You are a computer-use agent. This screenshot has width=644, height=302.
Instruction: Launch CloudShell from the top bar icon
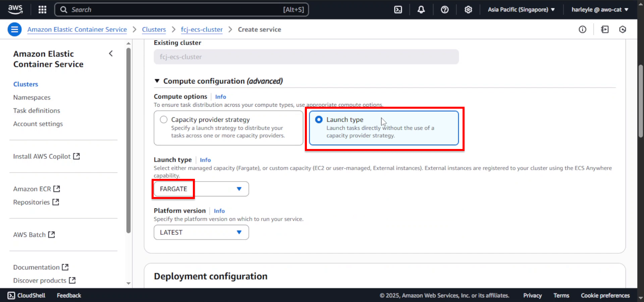click(398, 9)
